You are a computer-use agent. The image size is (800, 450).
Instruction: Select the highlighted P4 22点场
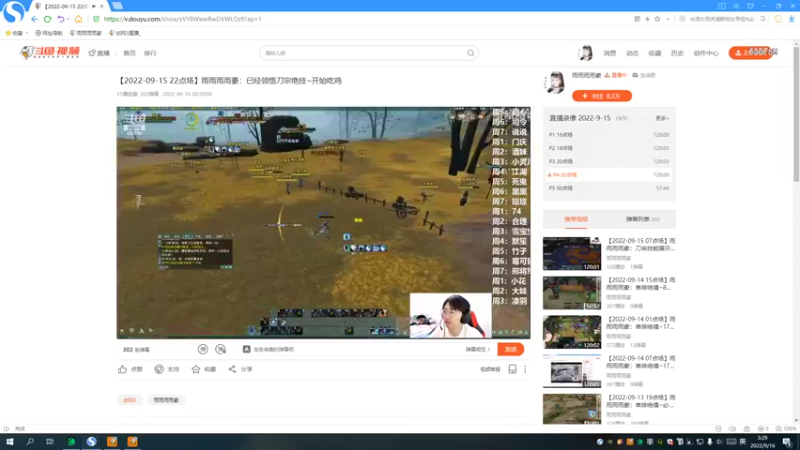(609, 174)
